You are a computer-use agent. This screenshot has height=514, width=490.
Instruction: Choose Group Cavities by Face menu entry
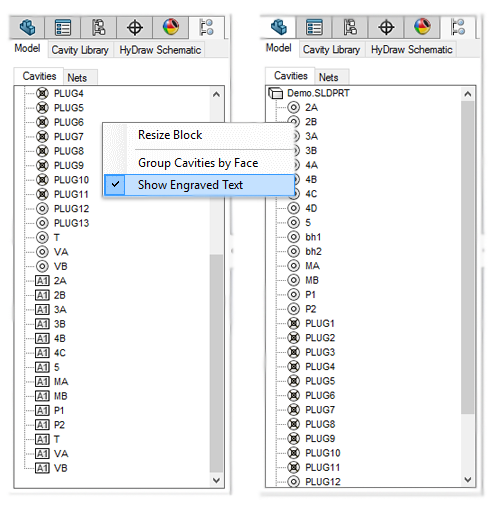[198, 163]
